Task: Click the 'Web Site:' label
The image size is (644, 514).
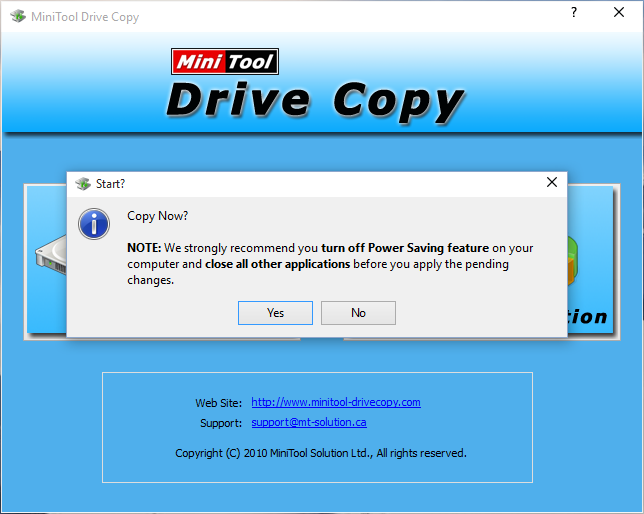Action: (218, 403)
